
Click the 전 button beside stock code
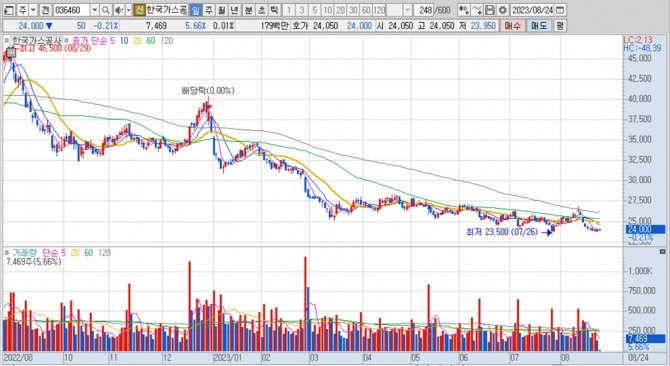click(x=45, y=10)
